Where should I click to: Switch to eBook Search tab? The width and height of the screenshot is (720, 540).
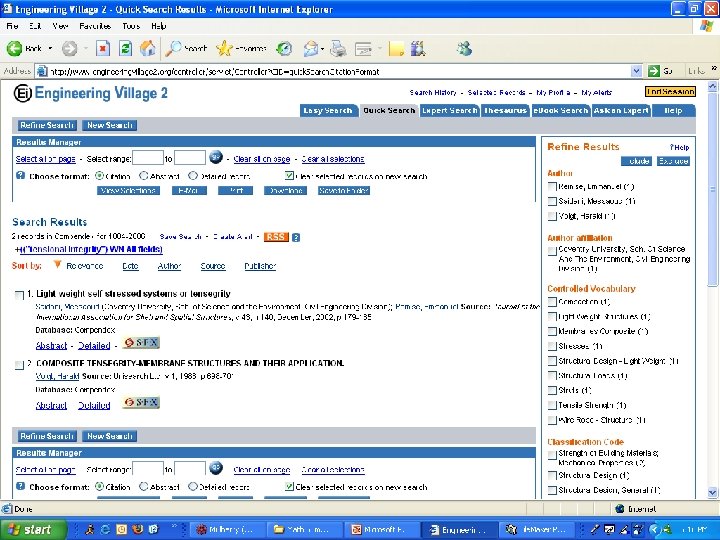pos(561,111)
